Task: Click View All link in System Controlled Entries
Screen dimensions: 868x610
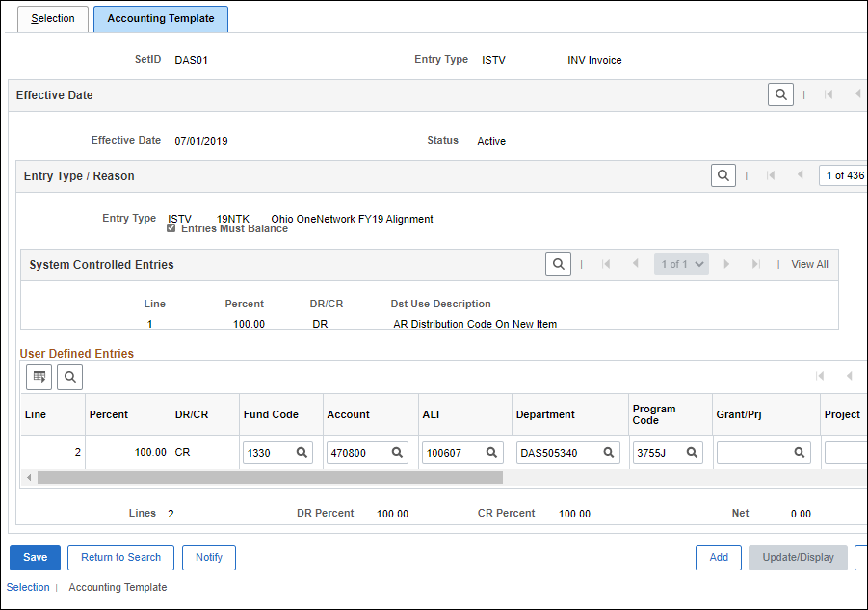Action: coord(809,264)
